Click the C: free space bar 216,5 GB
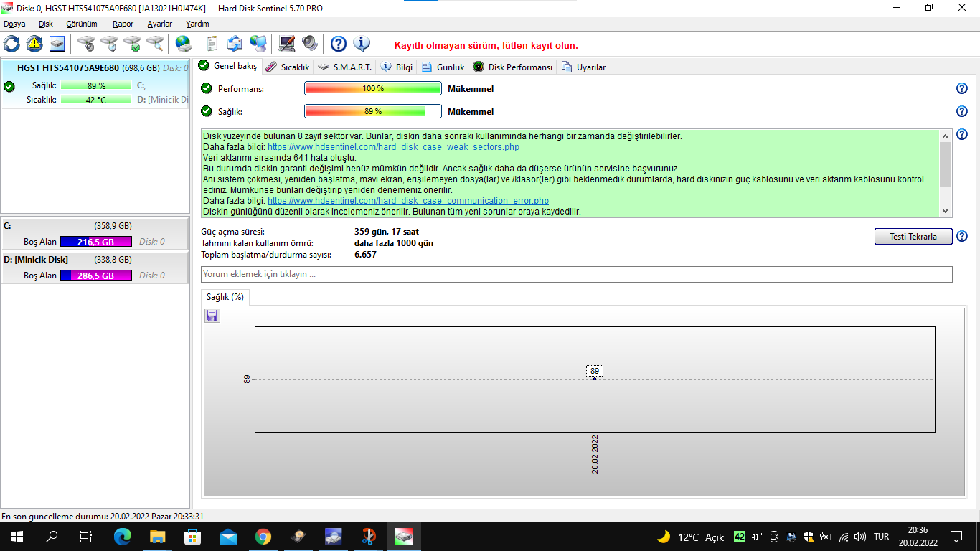 (x=96, y=242)
